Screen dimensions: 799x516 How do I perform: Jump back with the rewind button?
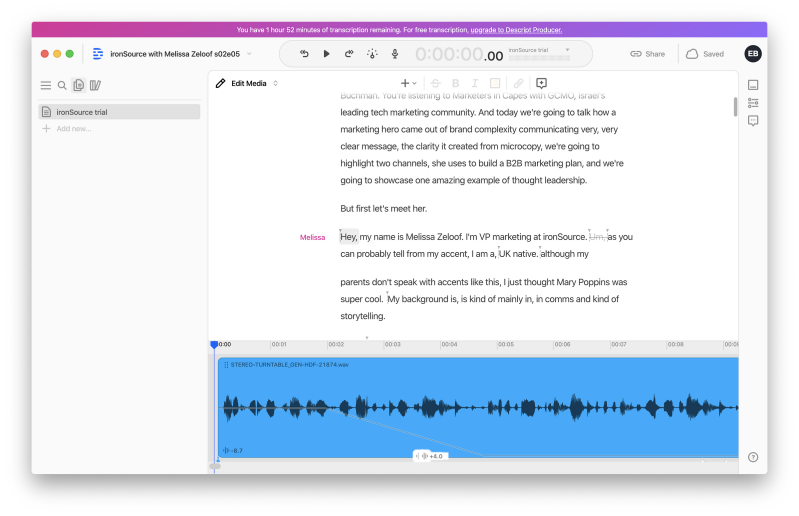[304, 53]
